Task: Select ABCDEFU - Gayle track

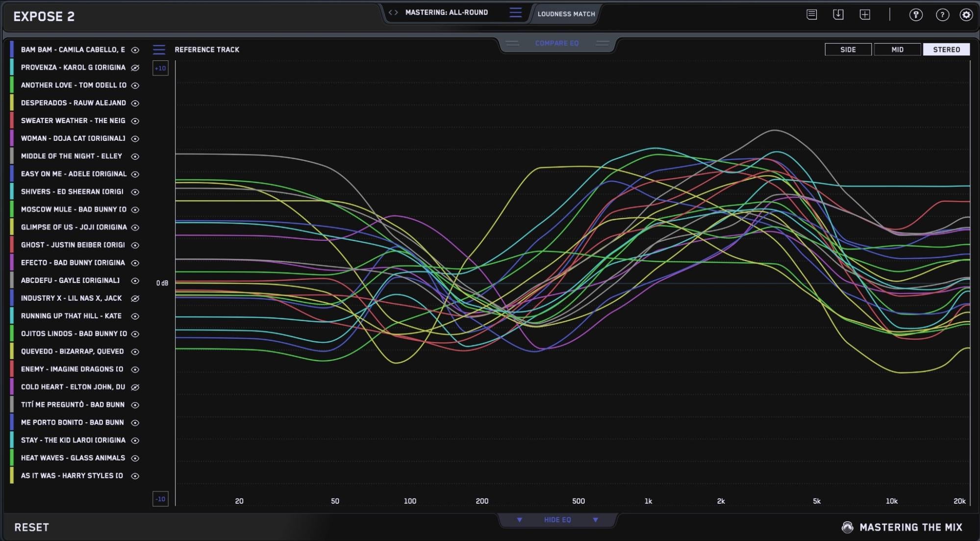Action: (70, 280)
